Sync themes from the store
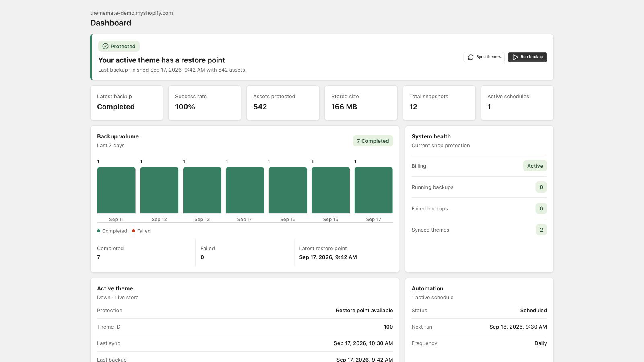The image size is (644, 362). coord(484,57)
